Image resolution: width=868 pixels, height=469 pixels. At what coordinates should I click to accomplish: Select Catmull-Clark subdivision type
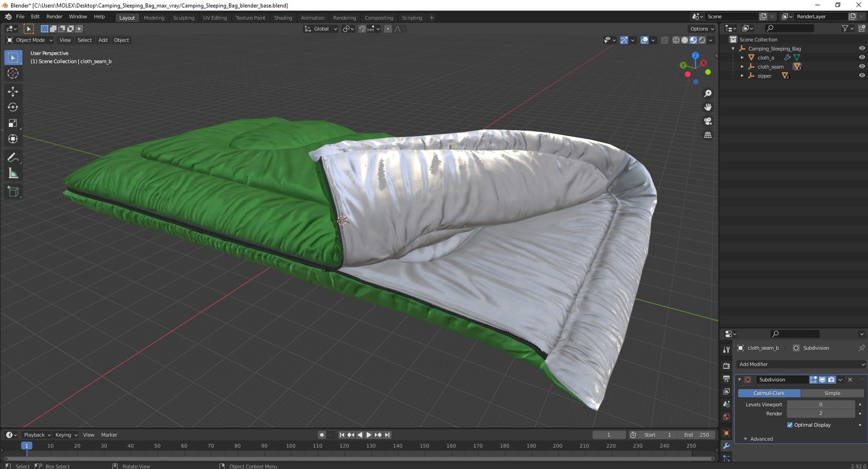(769, 393)
